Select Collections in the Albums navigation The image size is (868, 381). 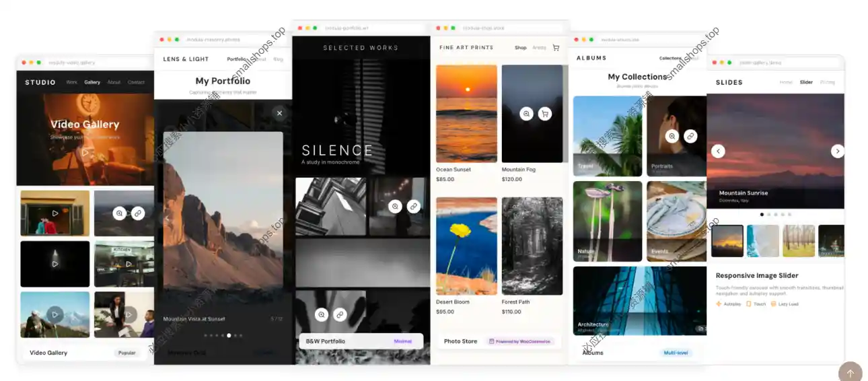[670, 59]
